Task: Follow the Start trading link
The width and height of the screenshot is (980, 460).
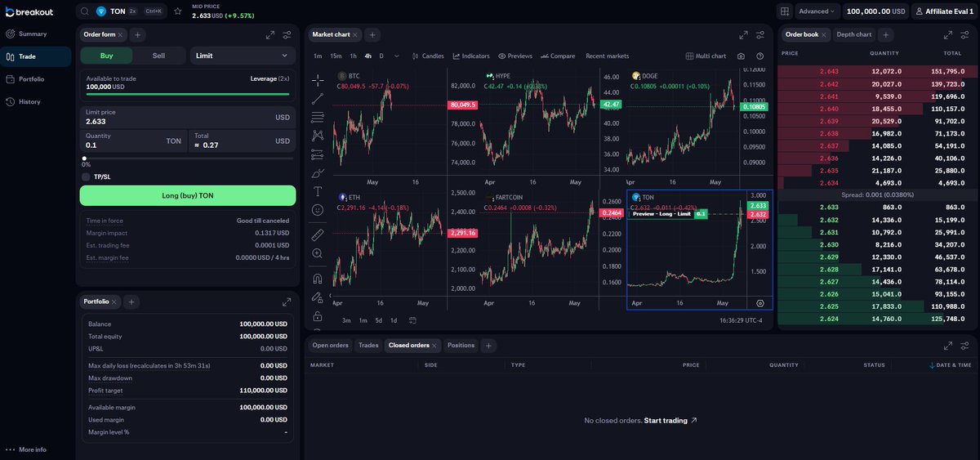Action: coord(670,421)
